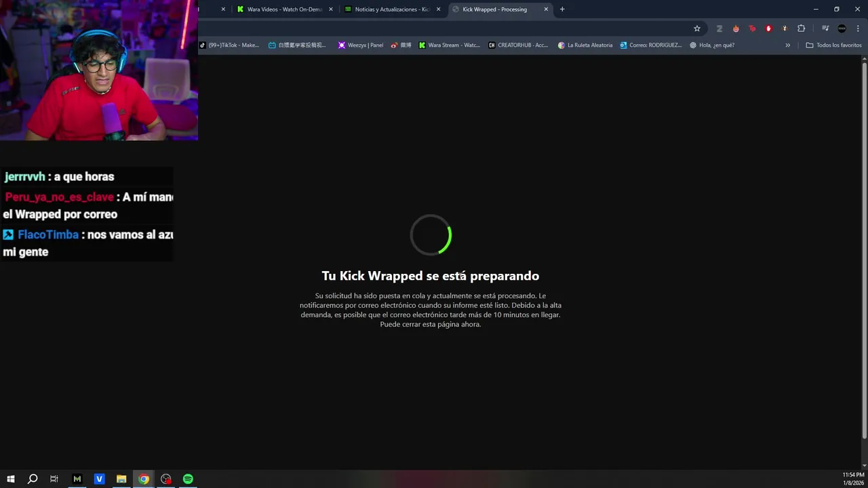Open a new browser tab
This screenshot has height=488, width=868.
pyautogui.click(x=562, y=9)
